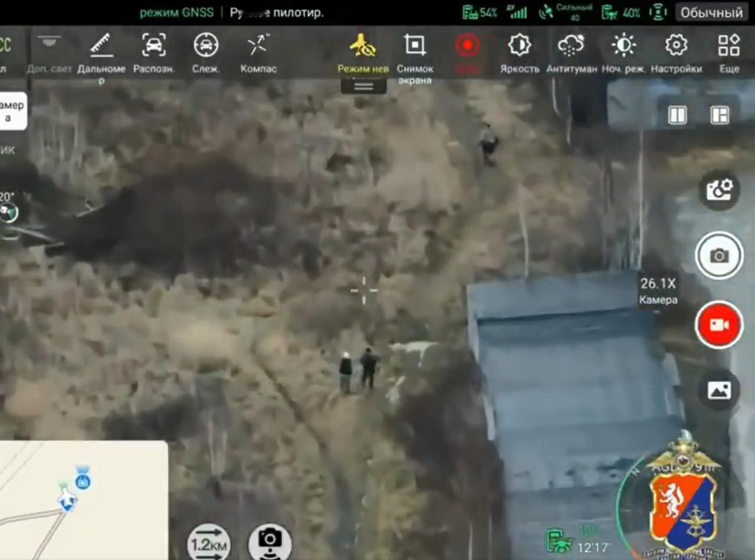
Task: Open the Яркость brightness control
Action: pyautogui.click(x=520, y=53)
